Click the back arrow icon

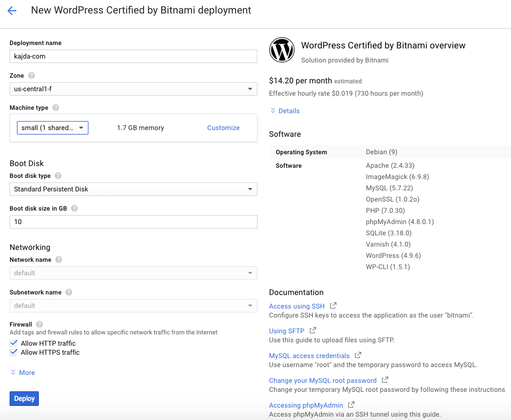12,11
